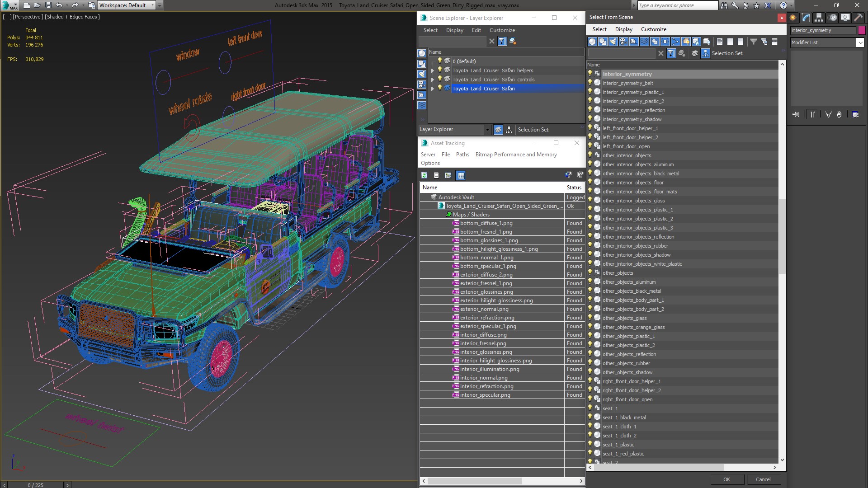Screen dimensions: 868x488
Task: Click Select All icon in Select From Scene
Action: pyautogui.click(x=720, y=42)
